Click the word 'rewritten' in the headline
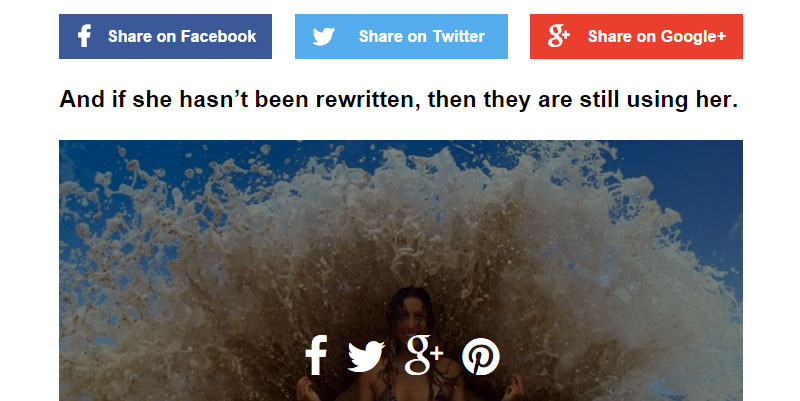 [368, 99]
